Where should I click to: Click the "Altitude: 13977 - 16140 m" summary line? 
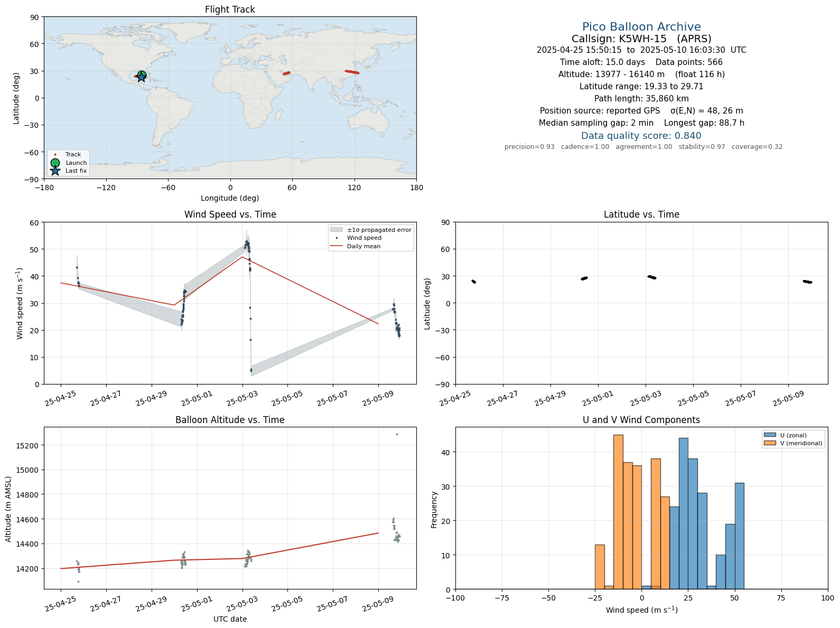(x=641, y=74)
